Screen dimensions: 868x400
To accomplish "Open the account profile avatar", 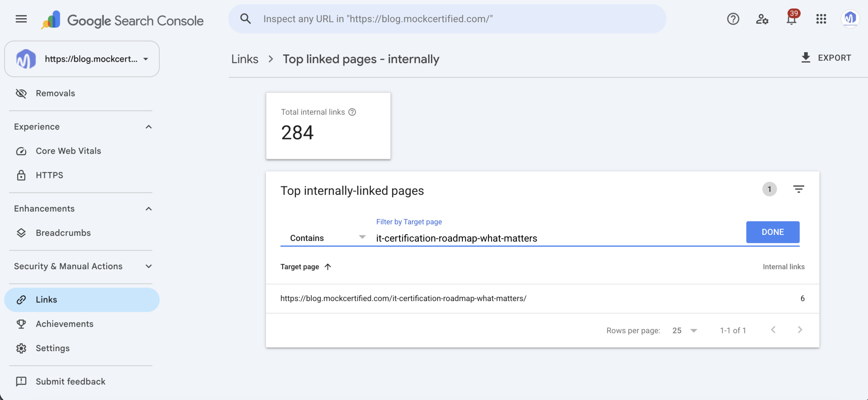I will pos(850,19).
